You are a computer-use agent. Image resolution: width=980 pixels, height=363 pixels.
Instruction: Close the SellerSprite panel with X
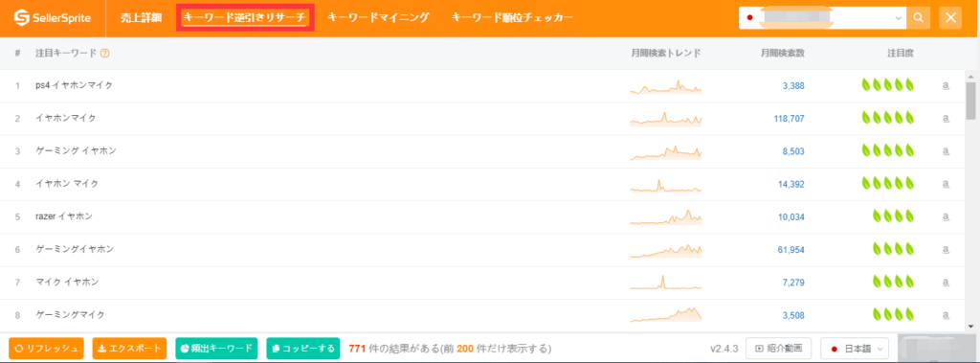point(950,17)
